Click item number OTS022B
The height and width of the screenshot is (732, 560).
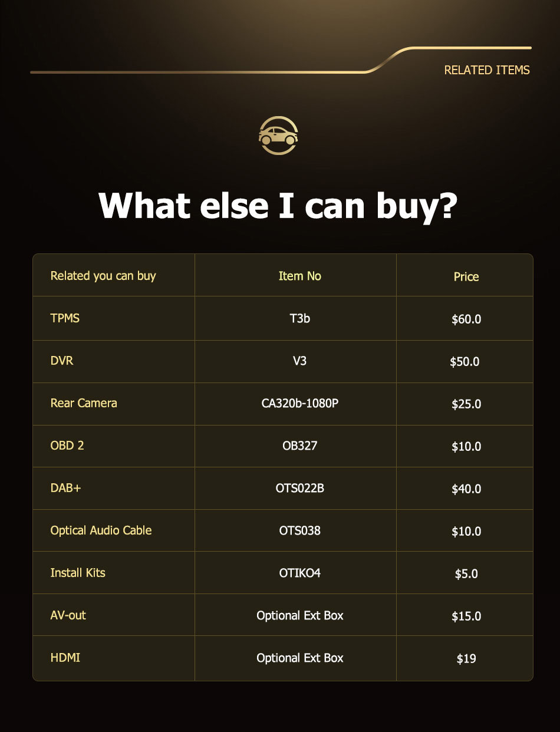(299, 489)
